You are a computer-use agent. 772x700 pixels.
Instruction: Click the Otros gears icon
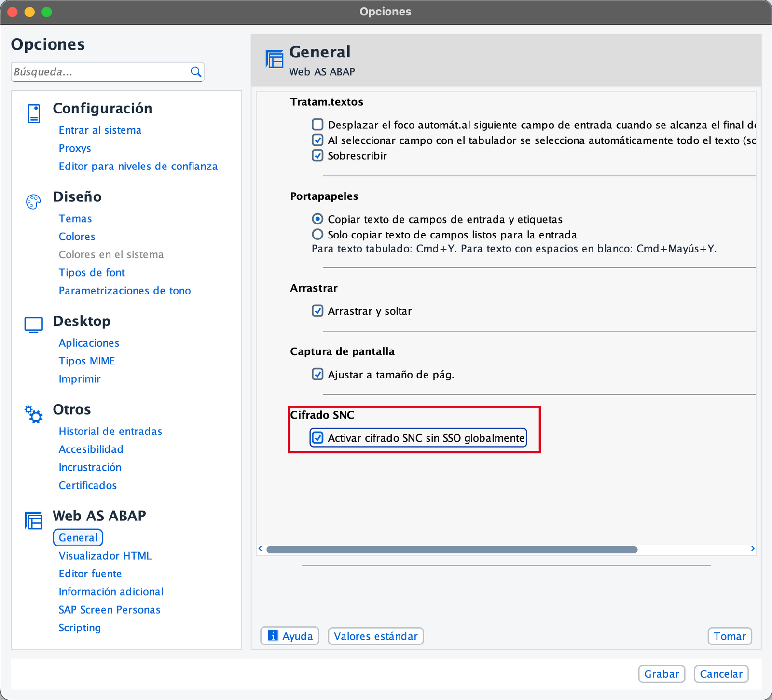coord(34,414)
